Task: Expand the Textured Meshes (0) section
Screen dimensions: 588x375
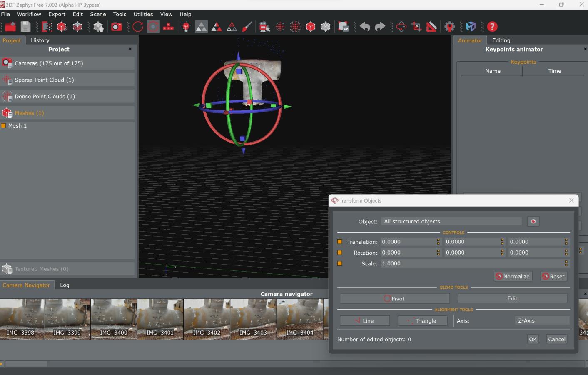Action: point(67,269)
